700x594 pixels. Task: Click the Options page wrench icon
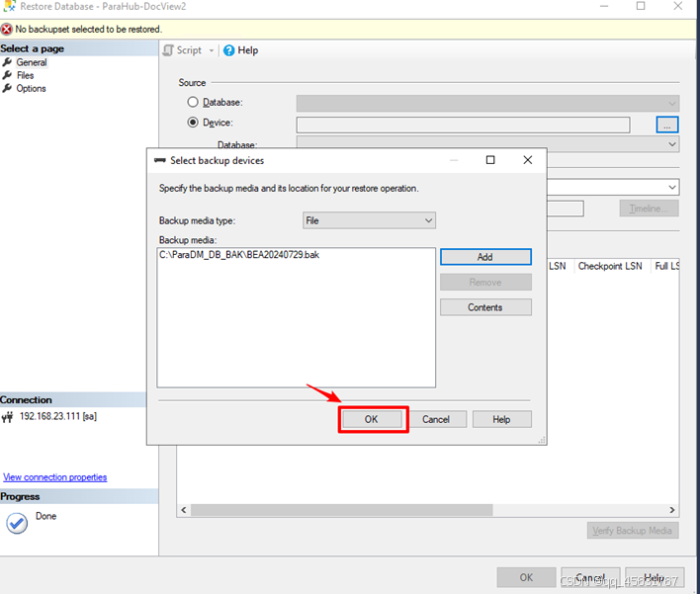pos(7,88)
